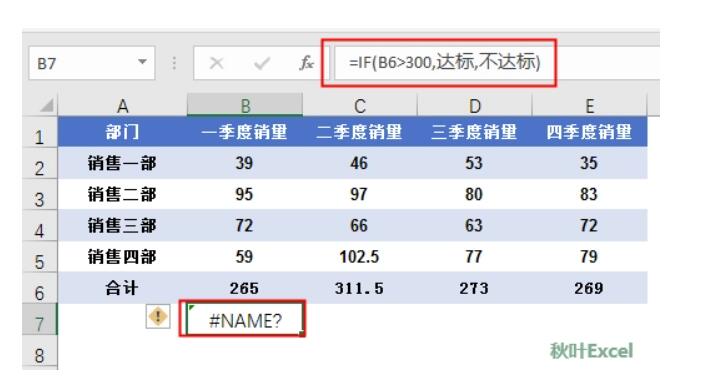
Task: Click the cell with value 59
Action: point(245,257)
